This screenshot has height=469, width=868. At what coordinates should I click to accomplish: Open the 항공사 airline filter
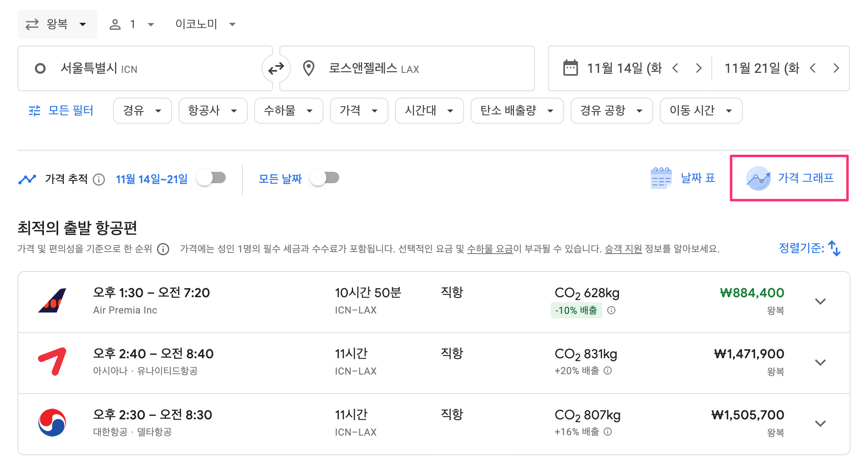tap(212, 110)
